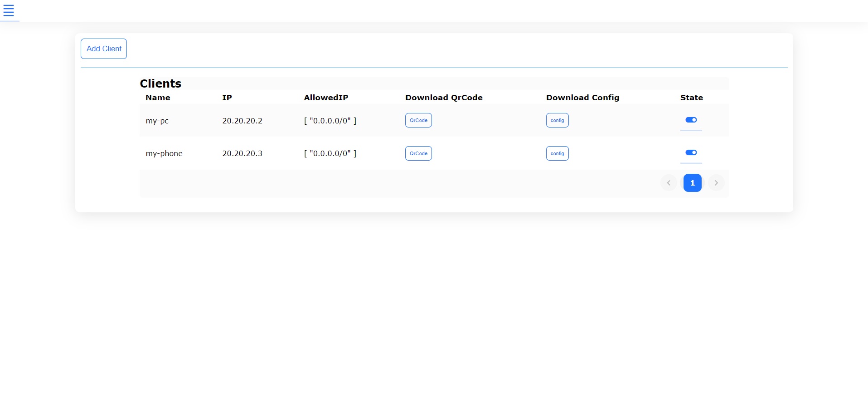868x407 pixels.
Task: Click the IP column header
Action: pos(227,98)
